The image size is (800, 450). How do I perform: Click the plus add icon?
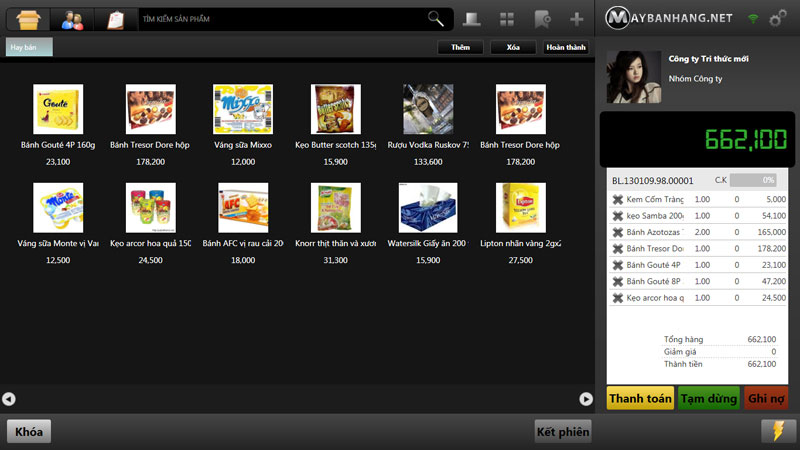click(577, 19)
